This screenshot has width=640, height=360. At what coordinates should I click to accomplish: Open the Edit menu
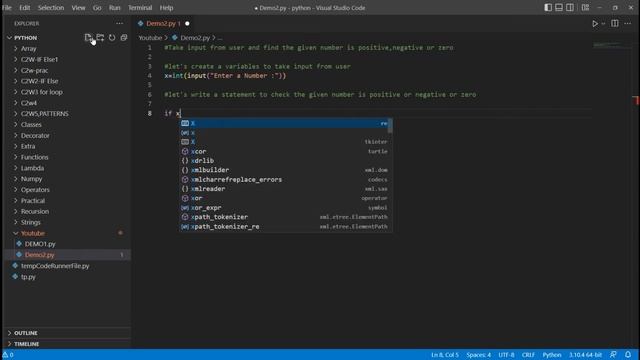tap(24, 8)
